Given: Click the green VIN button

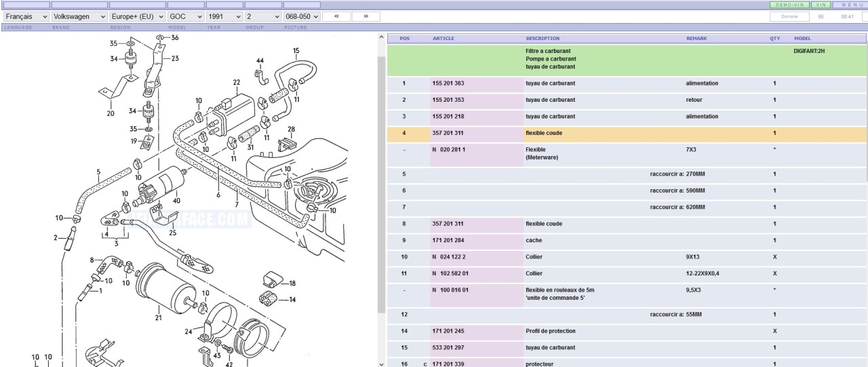Looking at the screenshot, I should 821,5.
